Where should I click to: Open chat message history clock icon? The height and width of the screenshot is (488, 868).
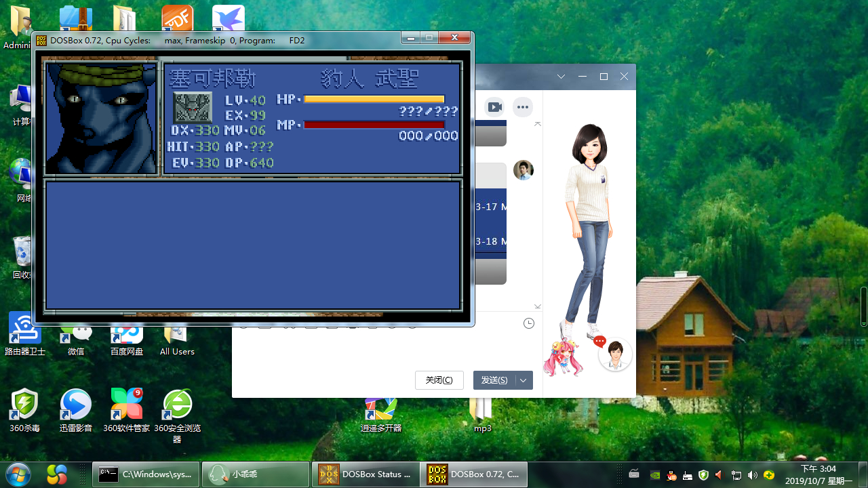coord(529,323)
